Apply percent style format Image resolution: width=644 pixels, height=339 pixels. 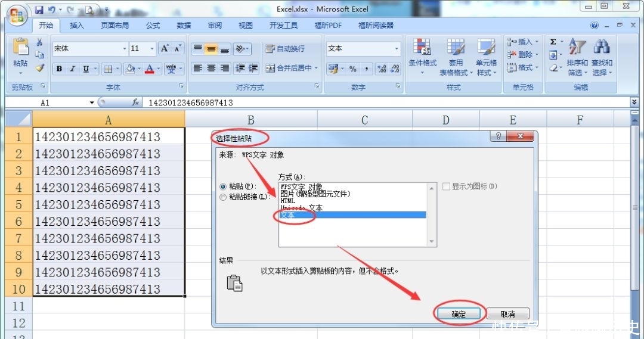(x=353, y=69)
